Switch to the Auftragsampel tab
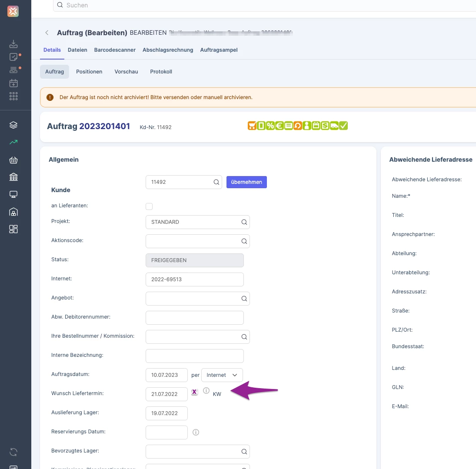 [x=219, y=50]
